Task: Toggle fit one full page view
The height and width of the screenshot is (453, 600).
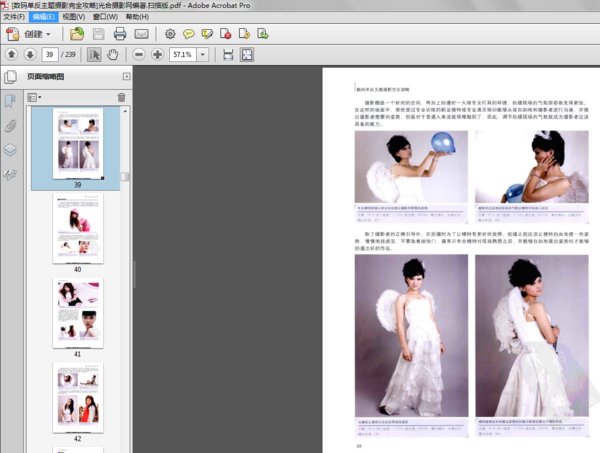Action: click(246, 54)
